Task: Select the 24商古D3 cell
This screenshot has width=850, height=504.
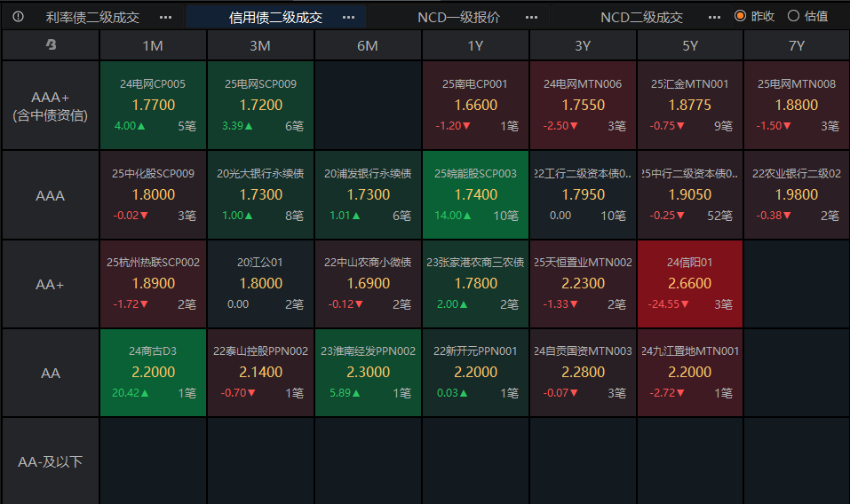Action: point(153,373)
